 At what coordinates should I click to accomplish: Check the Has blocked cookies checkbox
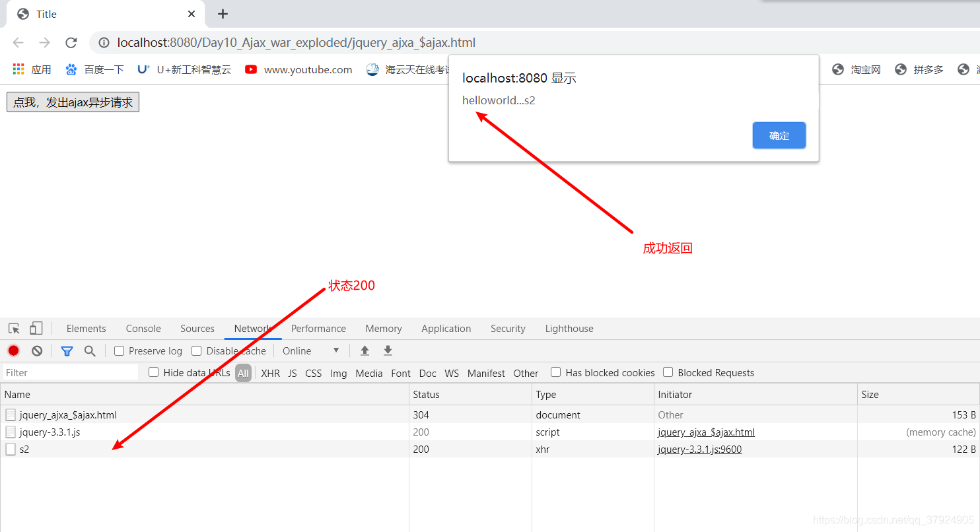pyautogui.click(x=556, y=372)
